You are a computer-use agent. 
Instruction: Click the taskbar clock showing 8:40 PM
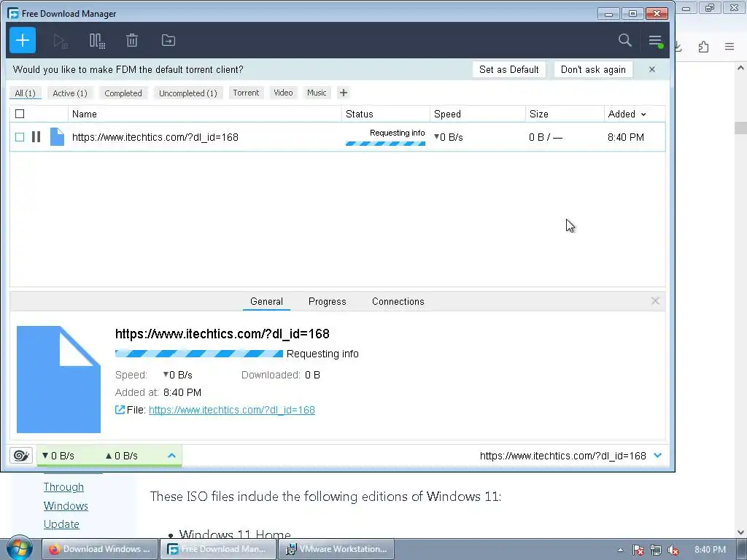(x=710, y=550)
